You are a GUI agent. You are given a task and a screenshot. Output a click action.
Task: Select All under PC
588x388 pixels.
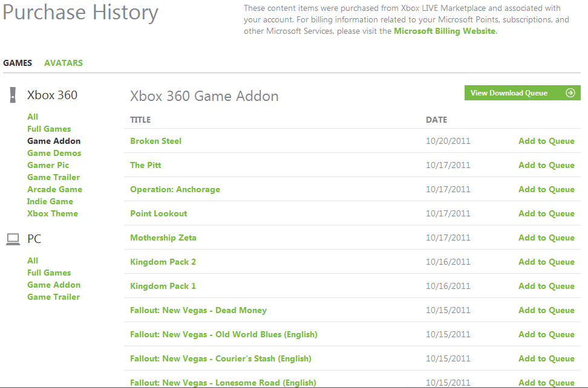pos(33,260)
